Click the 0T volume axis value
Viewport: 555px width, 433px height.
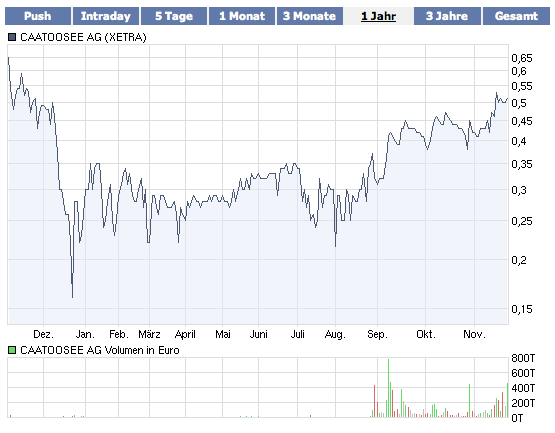517,418
